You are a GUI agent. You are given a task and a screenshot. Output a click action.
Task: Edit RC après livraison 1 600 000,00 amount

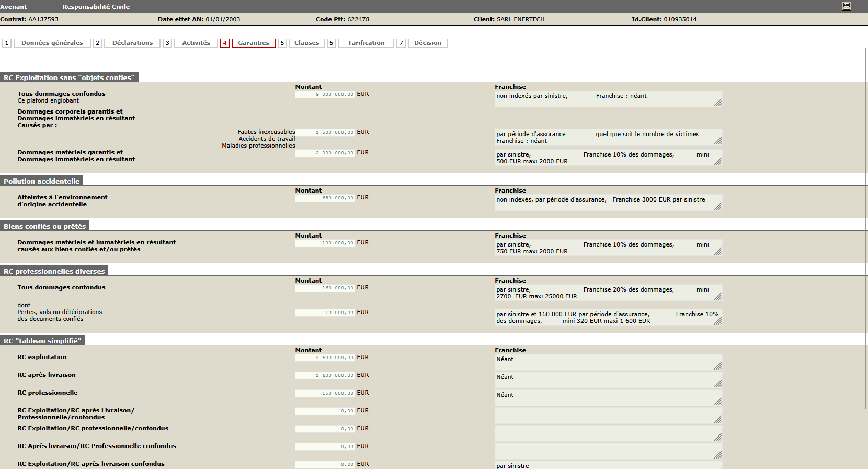coord(325,375)
